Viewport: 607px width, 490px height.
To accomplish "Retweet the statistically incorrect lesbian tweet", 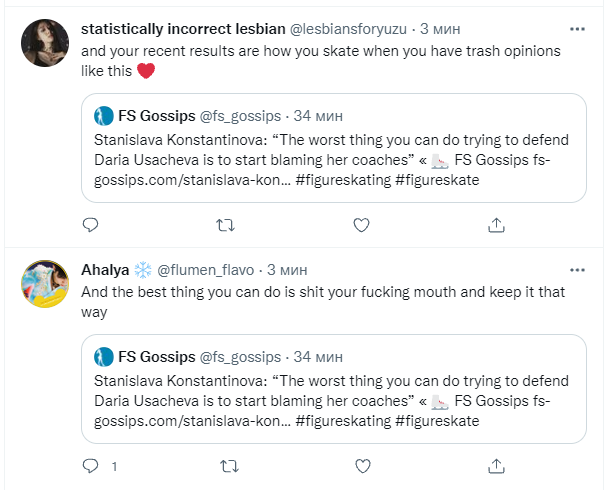I will click(x=225, y=225).
